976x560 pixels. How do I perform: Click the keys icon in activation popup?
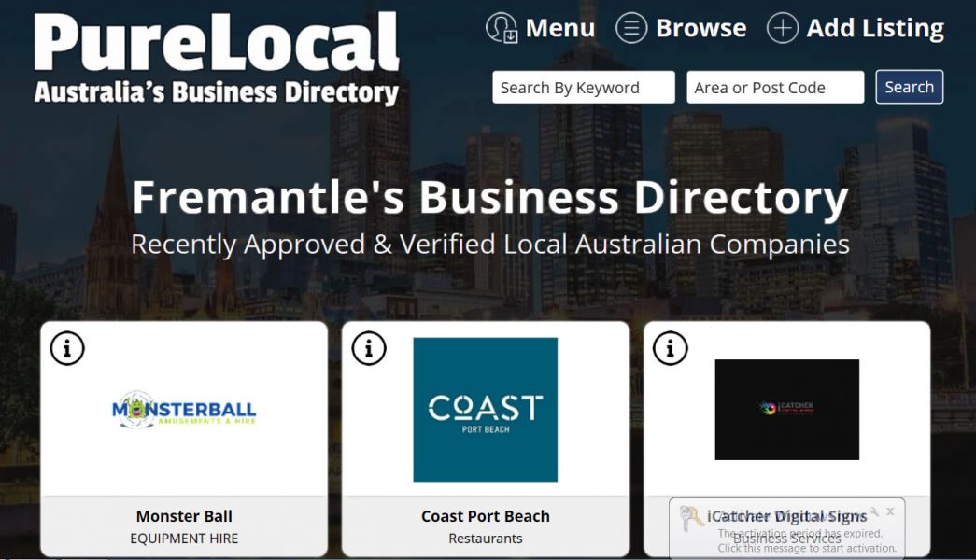[x=691, y=518]
